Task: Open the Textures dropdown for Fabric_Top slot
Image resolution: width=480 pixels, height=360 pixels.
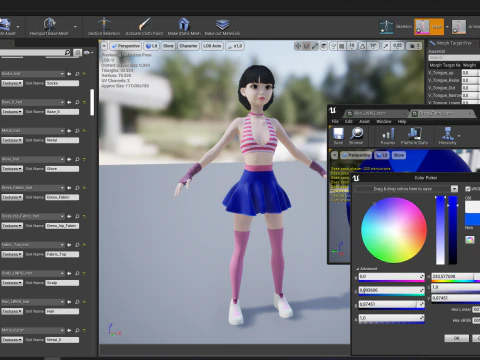Action: (12, 254)
